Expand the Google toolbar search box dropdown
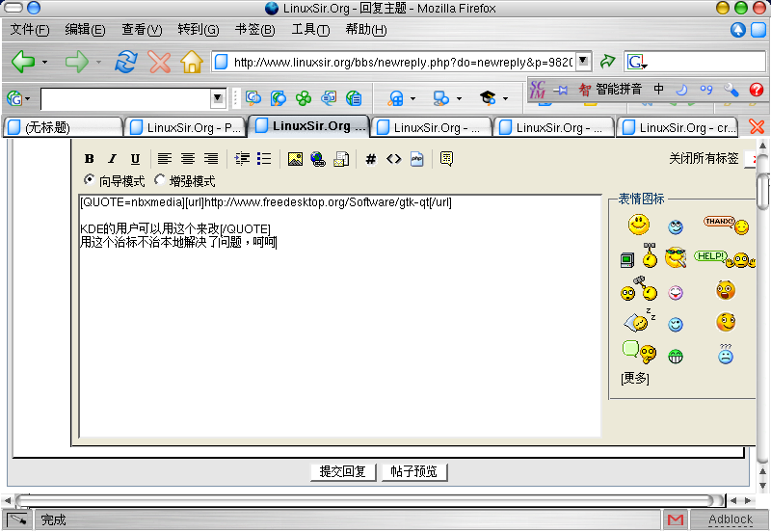This screenshot has height=532, width=771. click(x=218, y=98)
